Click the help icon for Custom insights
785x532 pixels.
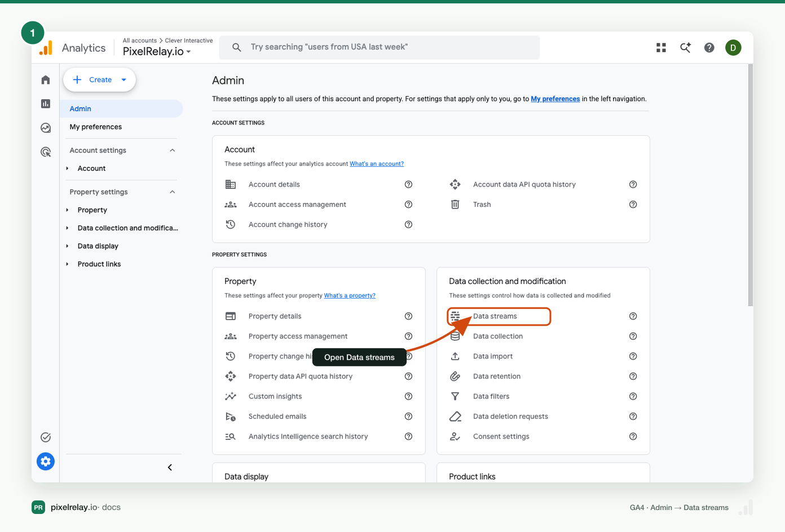click(x=408, y=396)
